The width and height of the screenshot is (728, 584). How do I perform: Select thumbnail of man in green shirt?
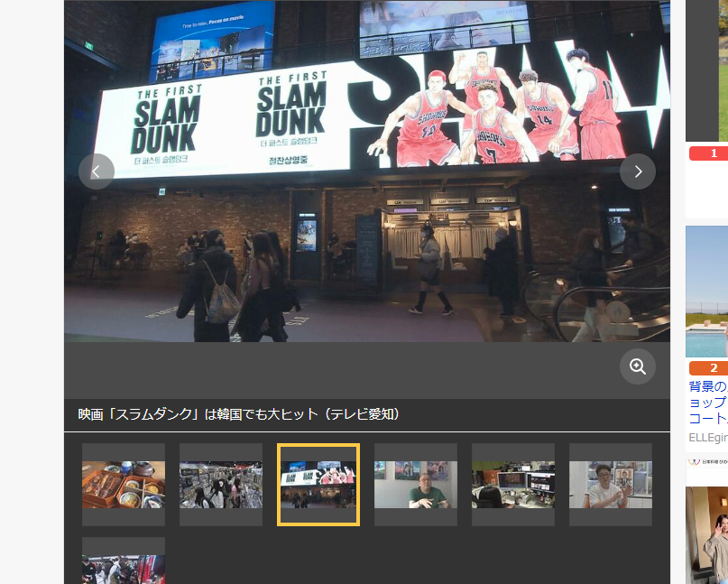[416, 485]
